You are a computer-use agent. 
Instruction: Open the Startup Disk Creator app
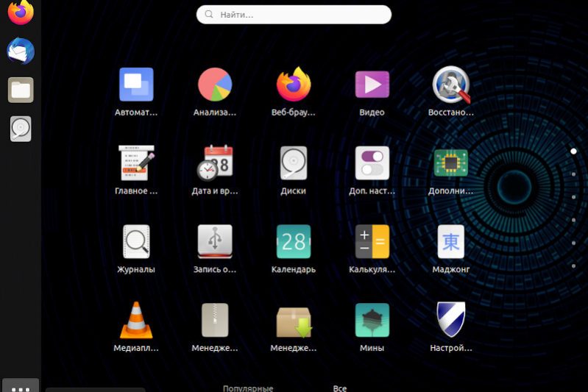[214, 242]
